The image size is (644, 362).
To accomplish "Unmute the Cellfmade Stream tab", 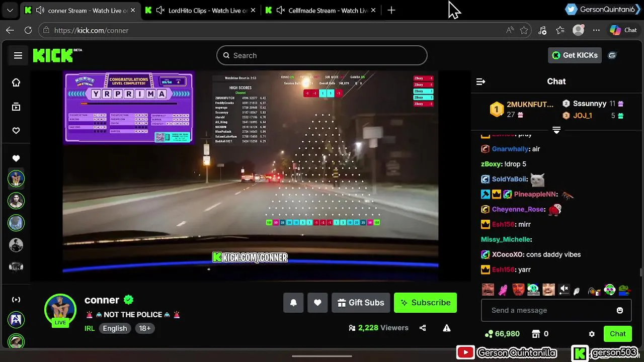I will coord(281,10).
